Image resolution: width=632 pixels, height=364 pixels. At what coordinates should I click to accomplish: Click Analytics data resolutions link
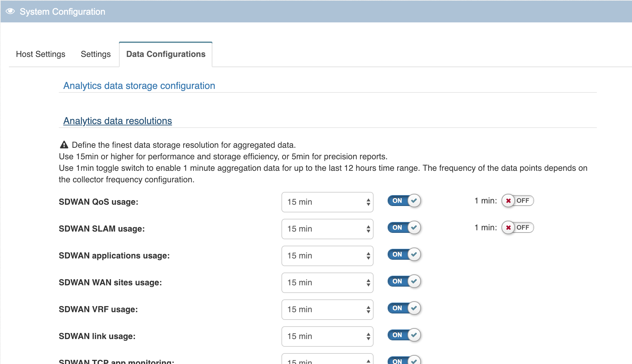pyautogui.click(x=117, y=121)
